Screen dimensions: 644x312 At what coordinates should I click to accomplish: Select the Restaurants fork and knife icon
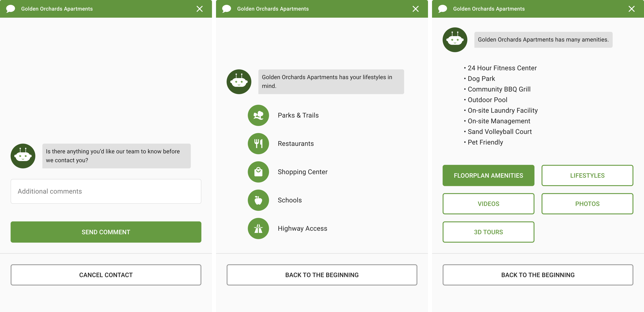[x=258, y=144]
